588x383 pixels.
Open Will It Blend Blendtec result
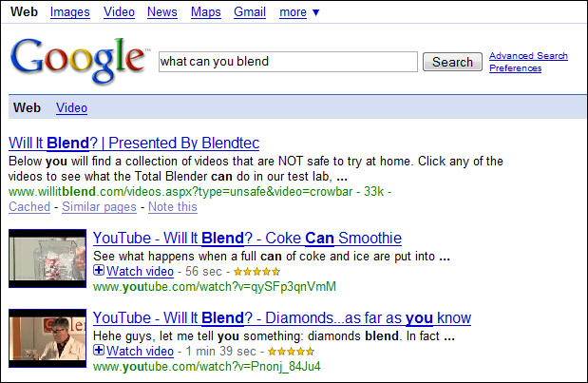click(134, 143)
